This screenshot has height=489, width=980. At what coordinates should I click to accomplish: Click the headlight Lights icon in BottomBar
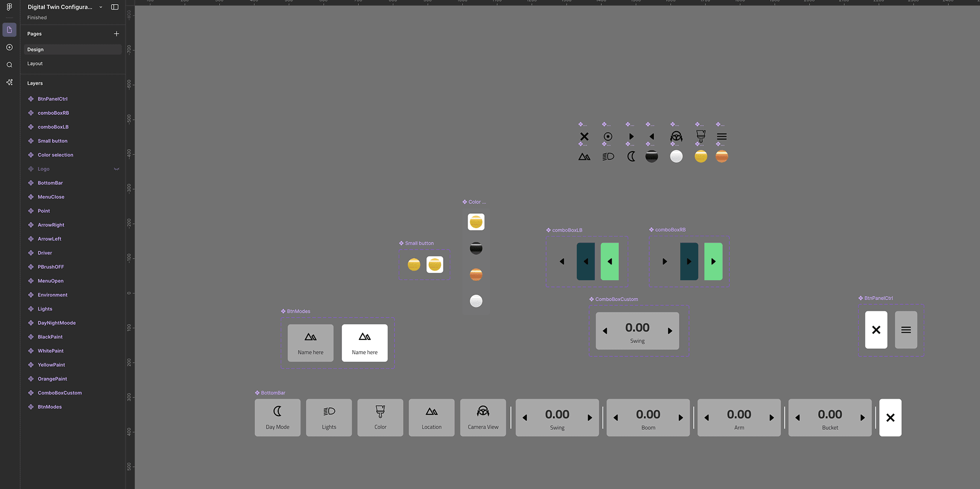click(329, 418)
